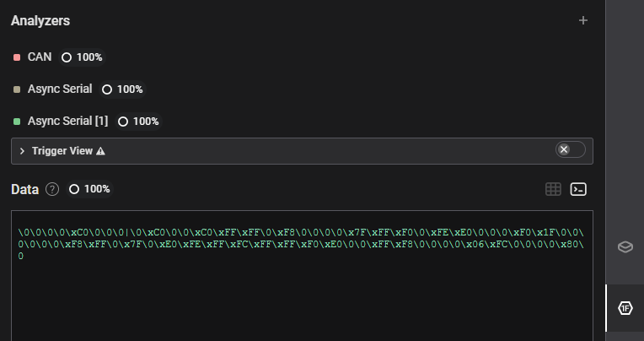Add a new analyzer with plus icon

[582, 20]
